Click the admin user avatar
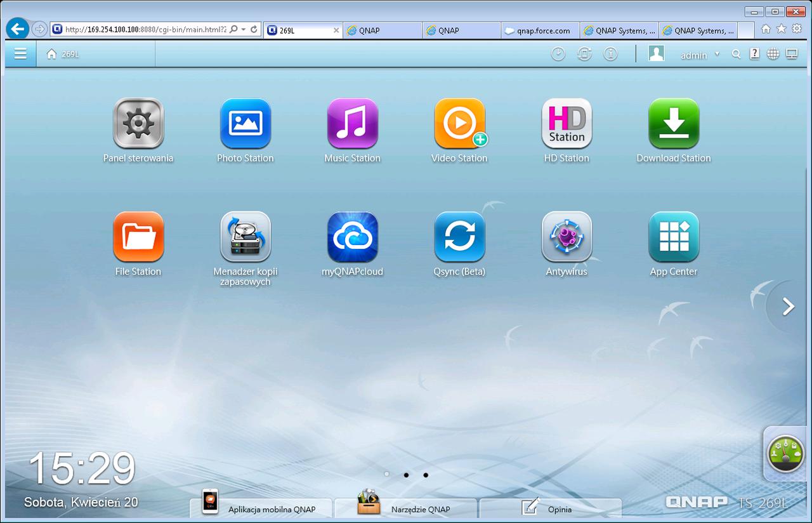 [656, 54]
